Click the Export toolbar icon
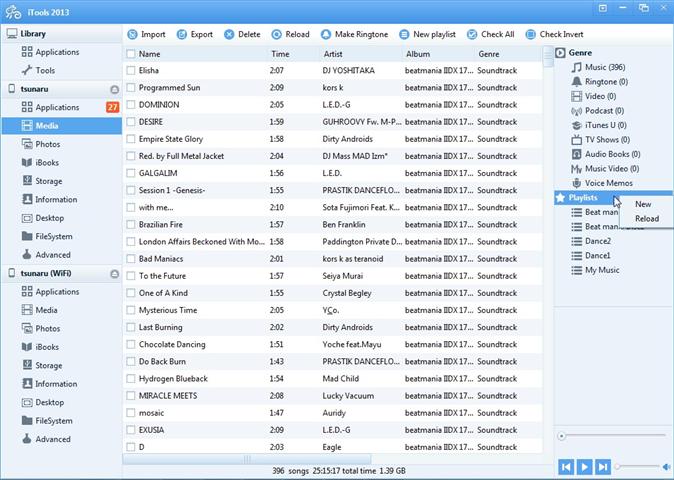674x480 pixels. coord(182,34)
